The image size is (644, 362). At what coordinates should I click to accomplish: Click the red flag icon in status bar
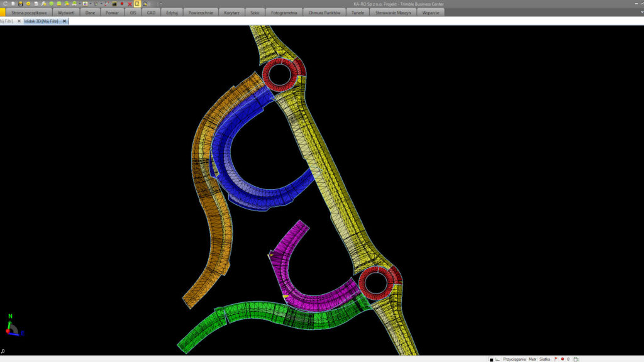pyautogui.click(x=555, y=359)
